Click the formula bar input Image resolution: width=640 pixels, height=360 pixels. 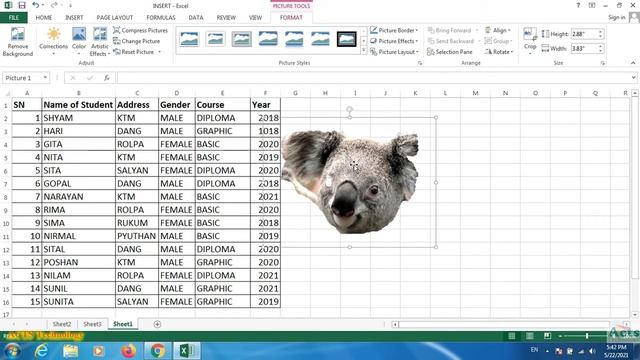(372, 78)
